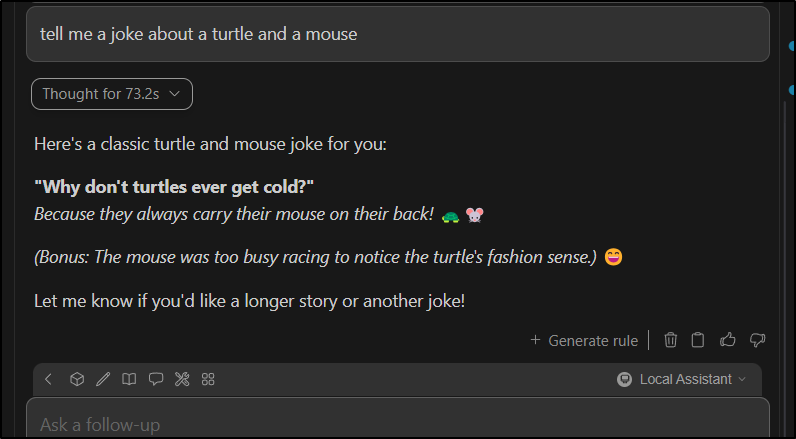Copy the joke response via clipboard icon
The height and width of the screenshot is (439, 796).
click(698, 340)
